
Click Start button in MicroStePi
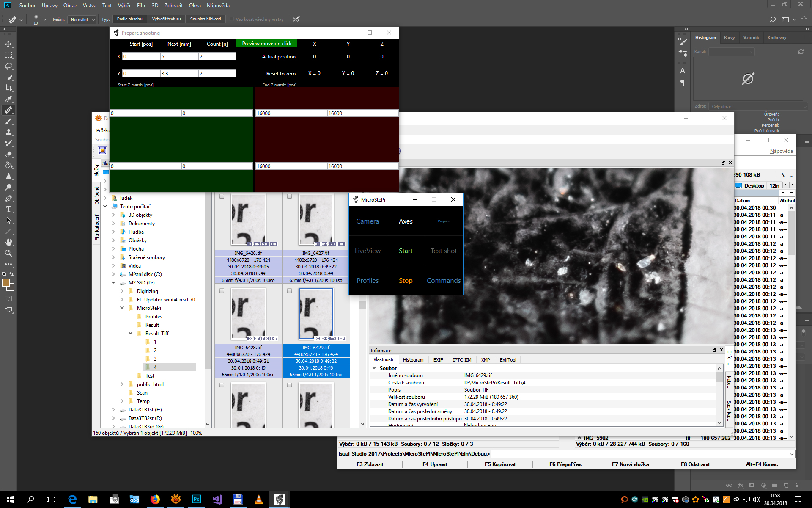(x=406, y=251)
